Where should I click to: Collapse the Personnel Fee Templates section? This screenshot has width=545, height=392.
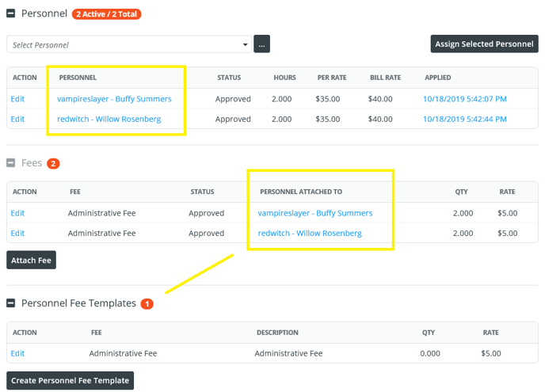(11, 303)
